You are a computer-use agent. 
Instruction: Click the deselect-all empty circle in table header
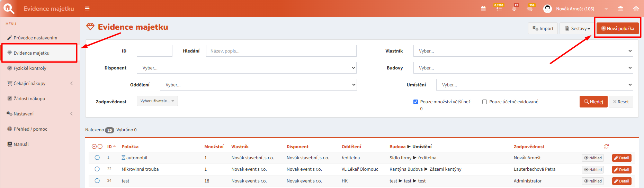(x=100, y=147)
